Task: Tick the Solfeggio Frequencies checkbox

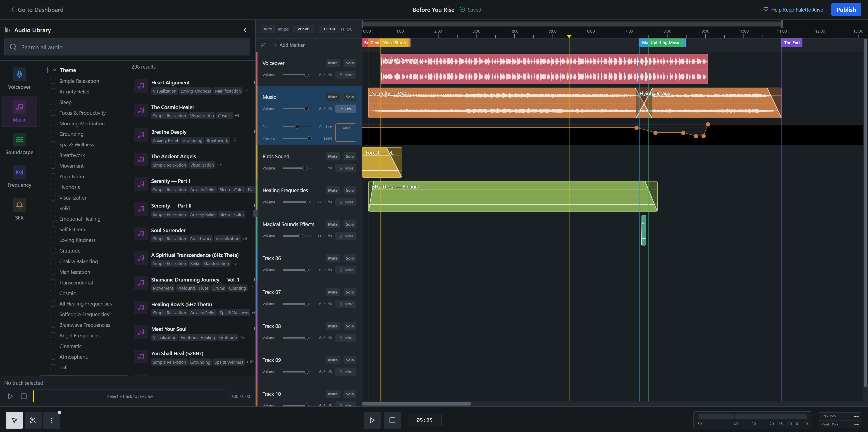Action: (53, 314)
